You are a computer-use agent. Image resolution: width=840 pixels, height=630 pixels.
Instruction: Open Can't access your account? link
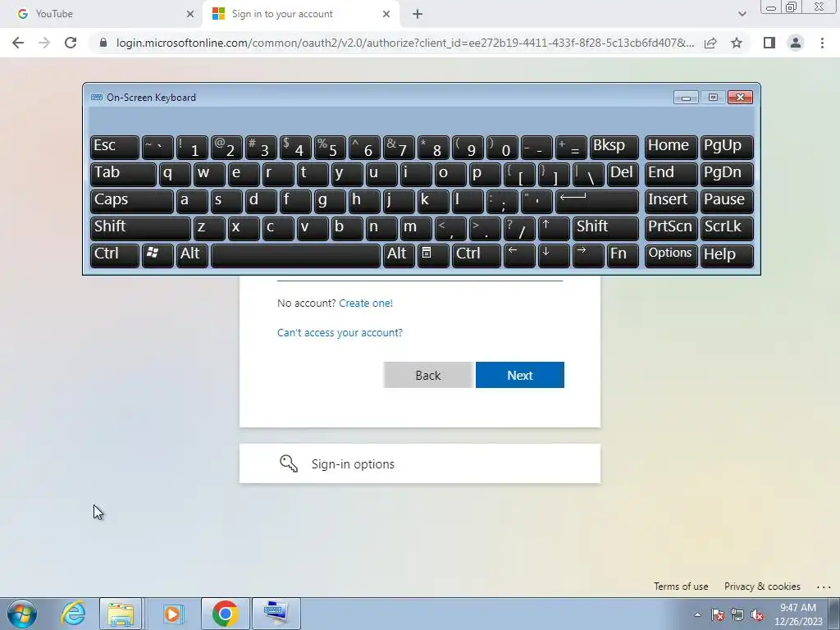click(340, 333)
